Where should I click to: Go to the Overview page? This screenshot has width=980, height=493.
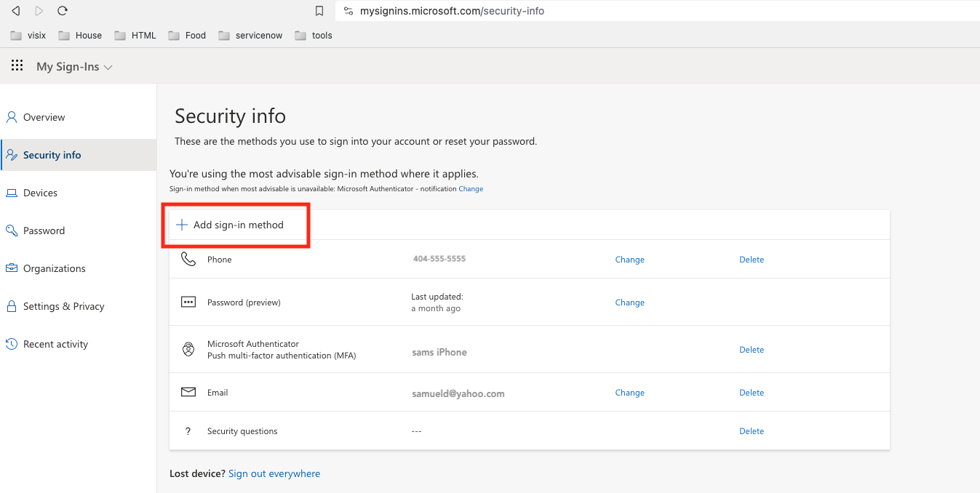(x=78, y=117)
